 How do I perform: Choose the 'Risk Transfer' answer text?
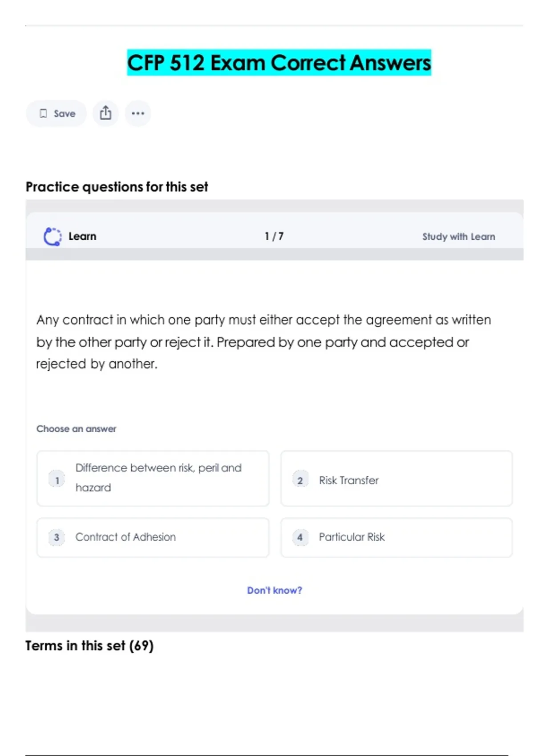[348, 480]
